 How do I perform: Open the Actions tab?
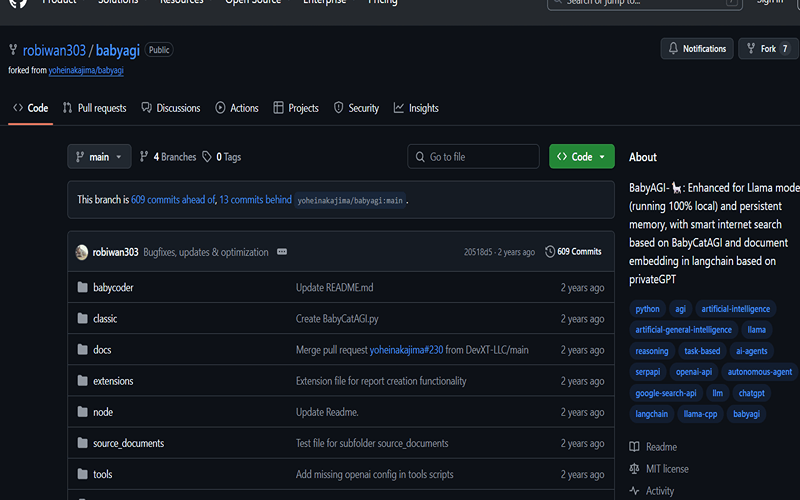(237, 108)
